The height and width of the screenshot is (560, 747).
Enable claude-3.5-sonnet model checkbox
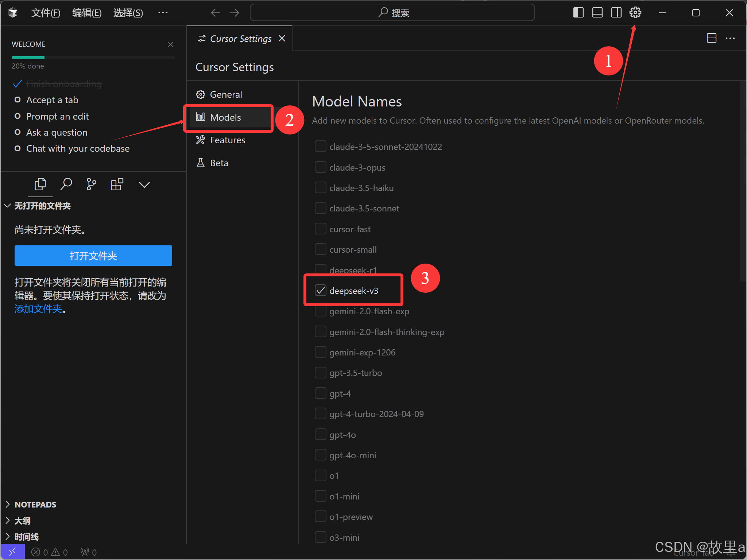tap(320, 209)
